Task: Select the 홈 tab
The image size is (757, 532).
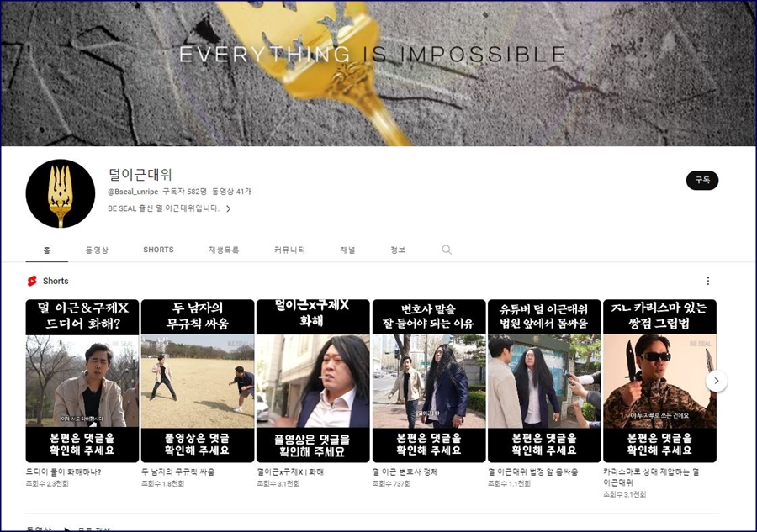Action: pos(47,250)
